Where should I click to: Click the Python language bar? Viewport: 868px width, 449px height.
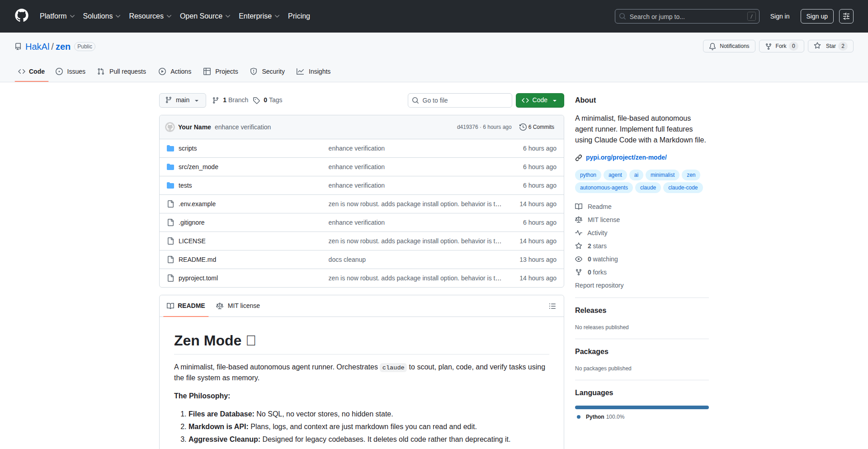pyautogui.click(x=642, y=407)
